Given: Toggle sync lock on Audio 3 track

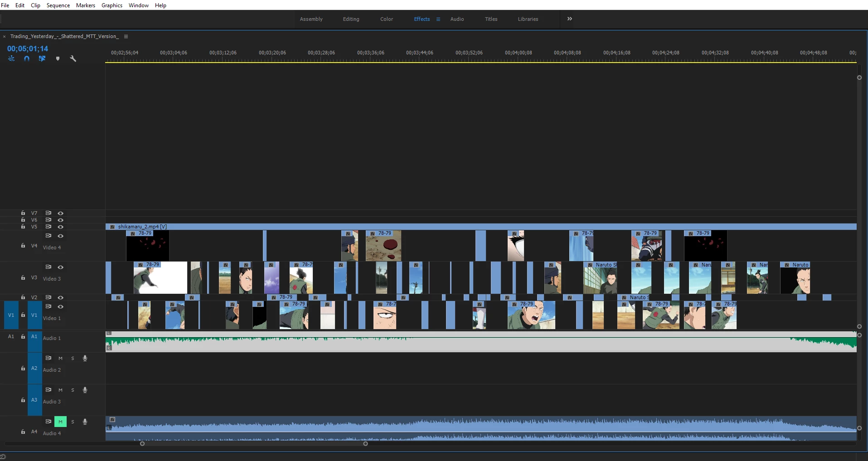Looking at the screenshot, I should click(x=48, y=390).
